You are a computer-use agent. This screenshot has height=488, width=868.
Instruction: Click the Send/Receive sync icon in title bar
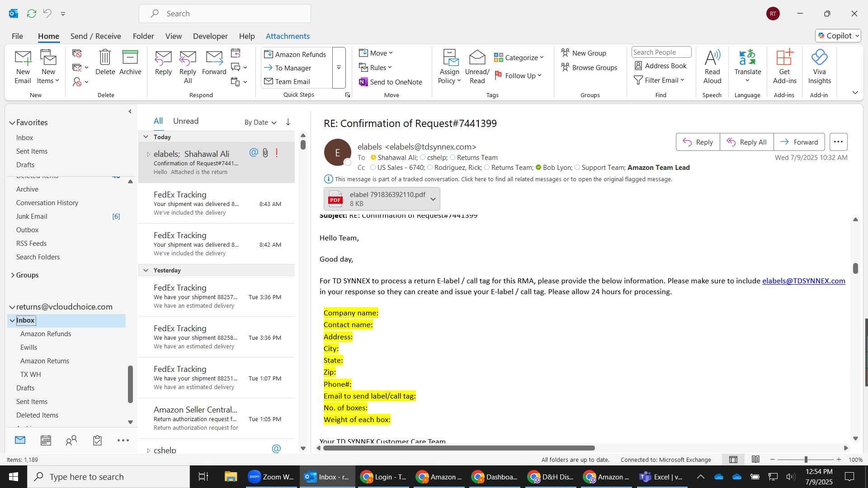point(31,14)
